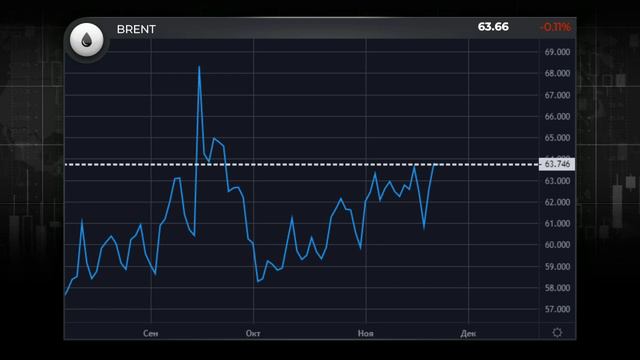Click the 59.000 axis value
The width and height of the screenshot is (640, 360).
tap(557, 267)
